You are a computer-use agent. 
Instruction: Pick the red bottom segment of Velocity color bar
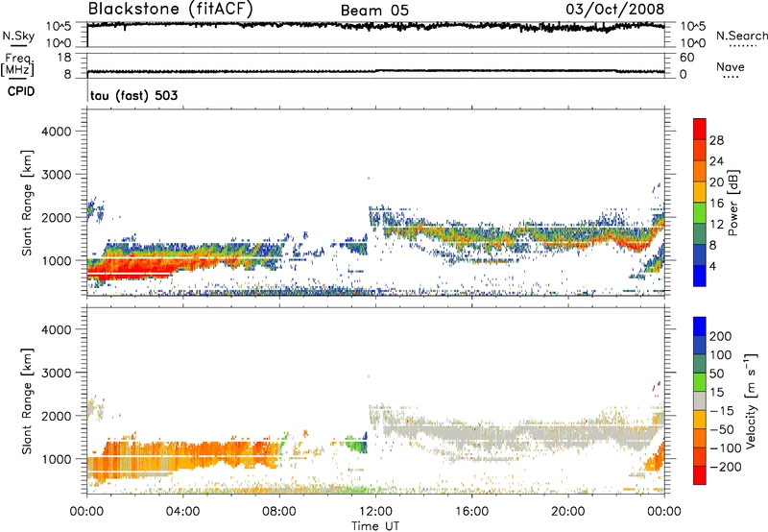coord(700,475)
